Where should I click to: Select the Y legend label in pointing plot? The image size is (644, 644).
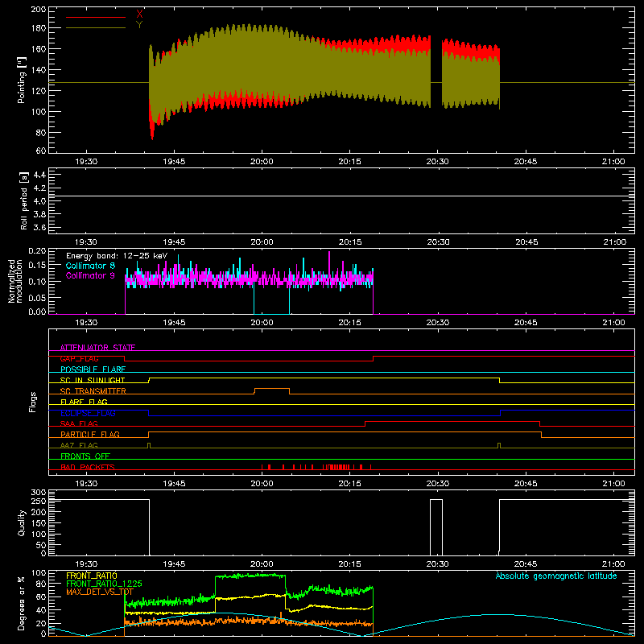139,25
